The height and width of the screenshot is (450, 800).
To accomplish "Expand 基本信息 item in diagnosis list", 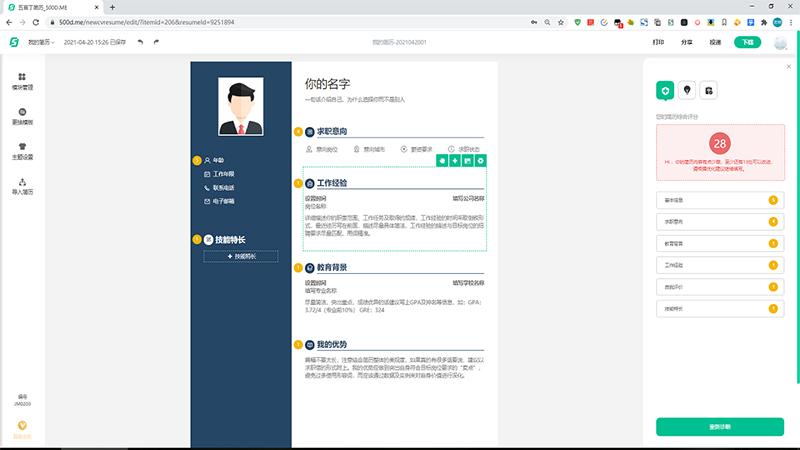I will click(718, 200).
